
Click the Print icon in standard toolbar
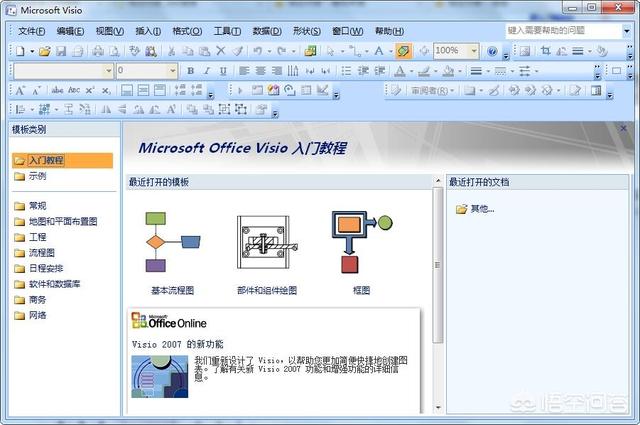click(x=98, y=51)
